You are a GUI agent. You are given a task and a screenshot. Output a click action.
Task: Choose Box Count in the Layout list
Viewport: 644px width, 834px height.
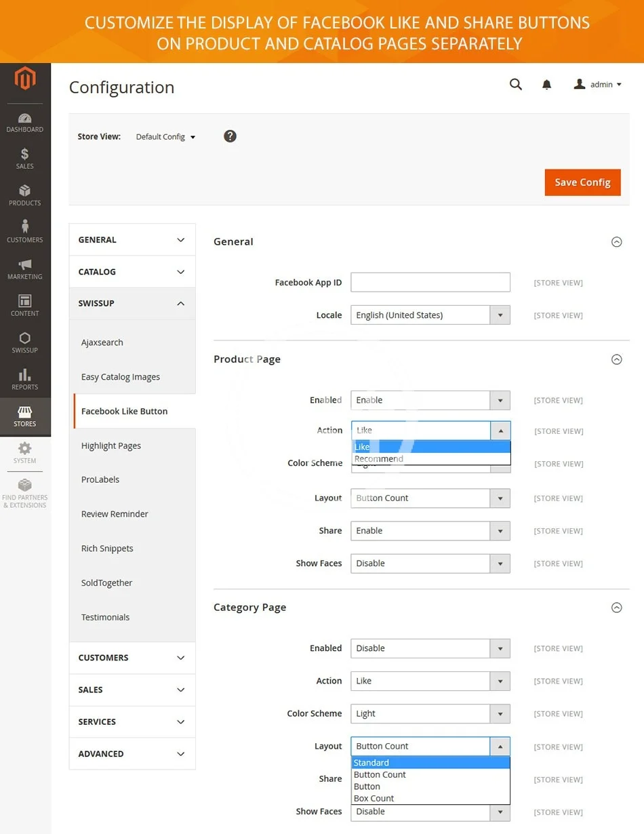point(431,799)
